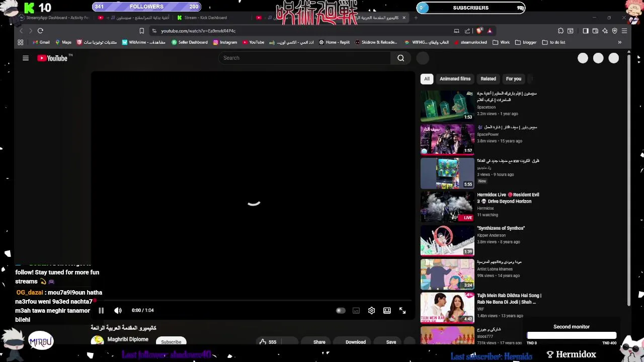The height and width of the screenshot is (362, 644).
Task: Open the steamunlocked bookmark
Action: coord(470,42)
